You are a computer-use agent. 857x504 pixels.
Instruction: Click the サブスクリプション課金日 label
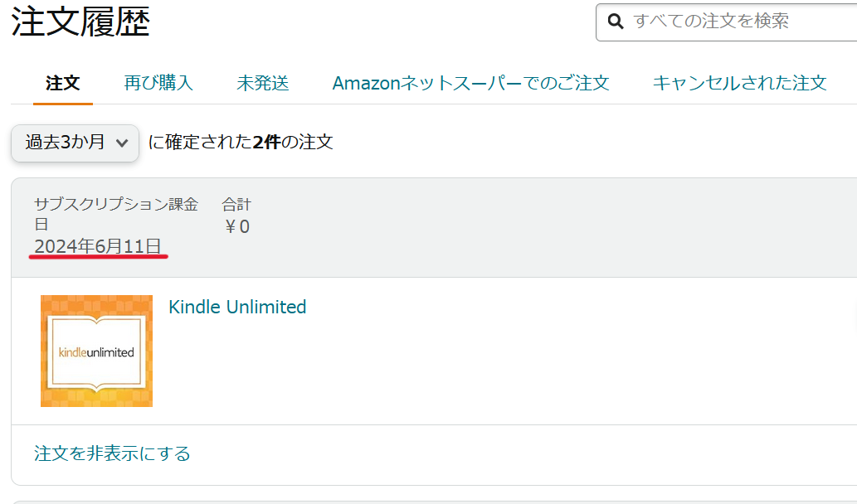pos(115,205)
